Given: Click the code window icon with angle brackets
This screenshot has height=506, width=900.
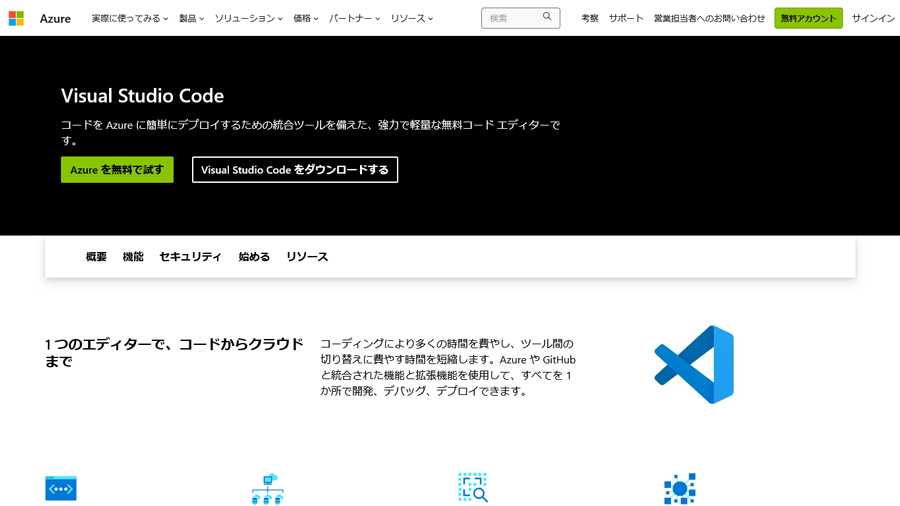Looking at the screenshot, I should (61, 488).
